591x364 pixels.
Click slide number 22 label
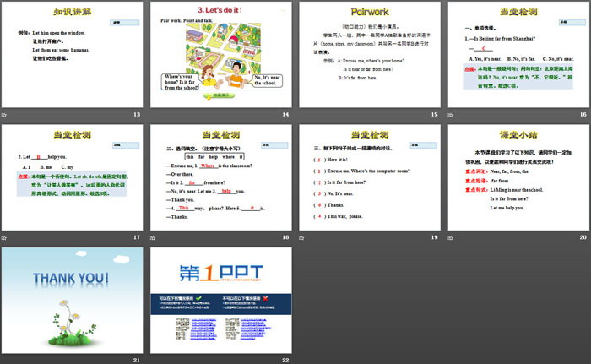(285, 361)
